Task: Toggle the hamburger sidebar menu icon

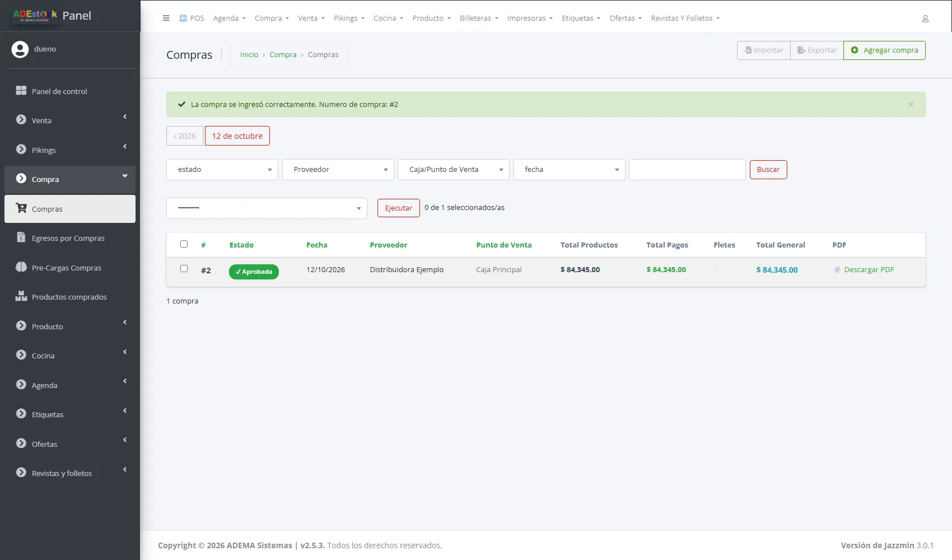Action: click(x=166, y=18)
